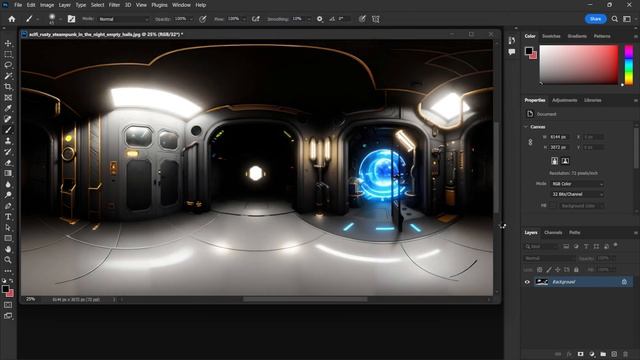The height and width of the screenshot is (360, 640).
Task: Pick a color in the red color field
Action: coord(579,64)
